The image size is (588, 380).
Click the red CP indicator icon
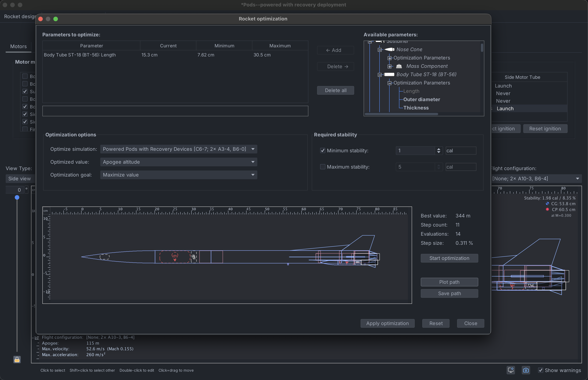click(x=547, y=209)
